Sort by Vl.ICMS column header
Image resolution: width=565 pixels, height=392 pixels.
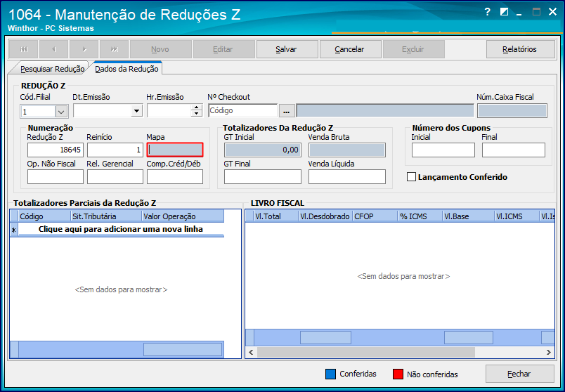point(517,216)
